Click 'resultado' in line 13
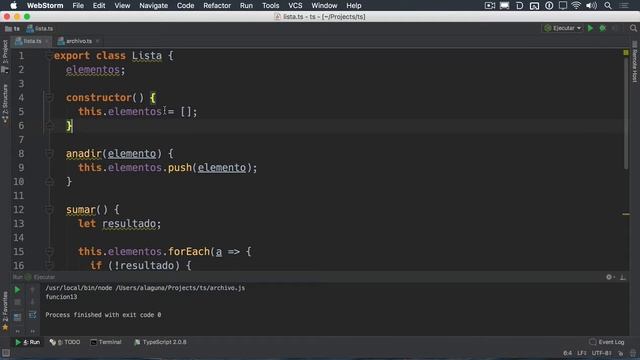 129,224
